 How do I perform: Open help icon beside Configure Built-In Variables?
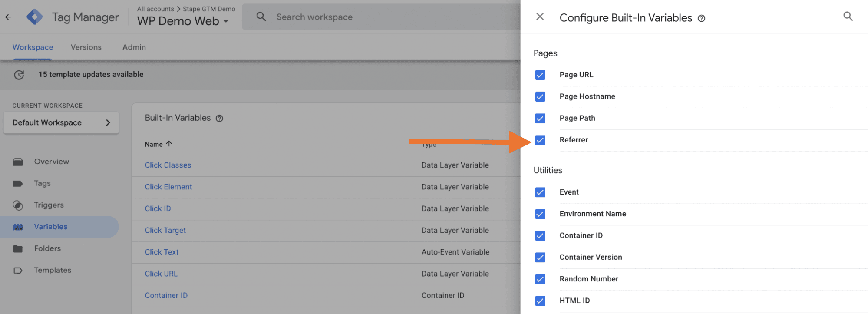coord(701,18)
